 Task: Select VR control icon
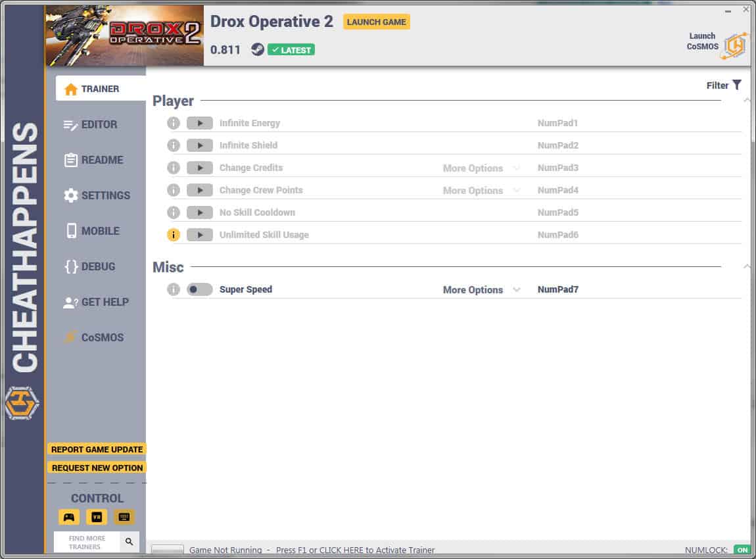pos(97,517)
